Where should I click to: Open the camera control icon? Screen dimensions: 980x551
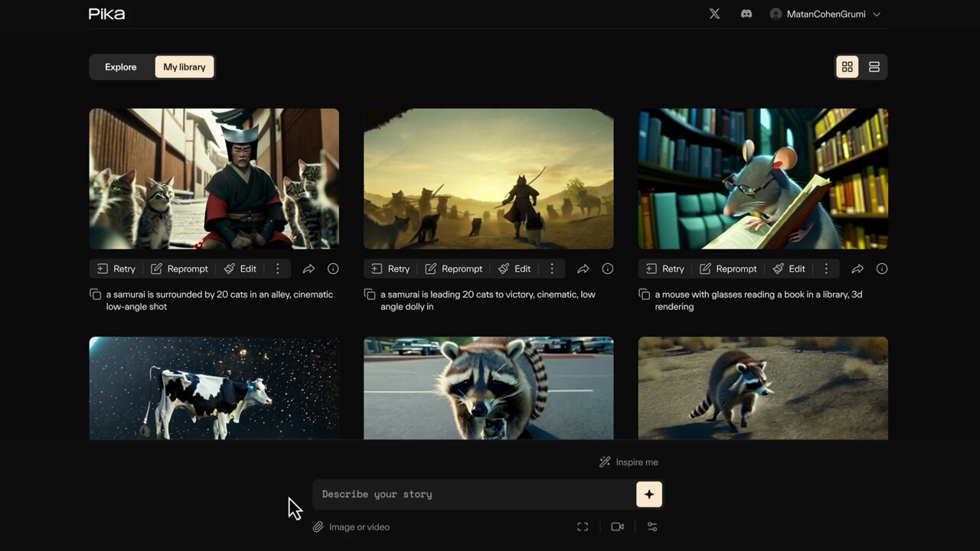pyautogui.click(x=617, y=527)
